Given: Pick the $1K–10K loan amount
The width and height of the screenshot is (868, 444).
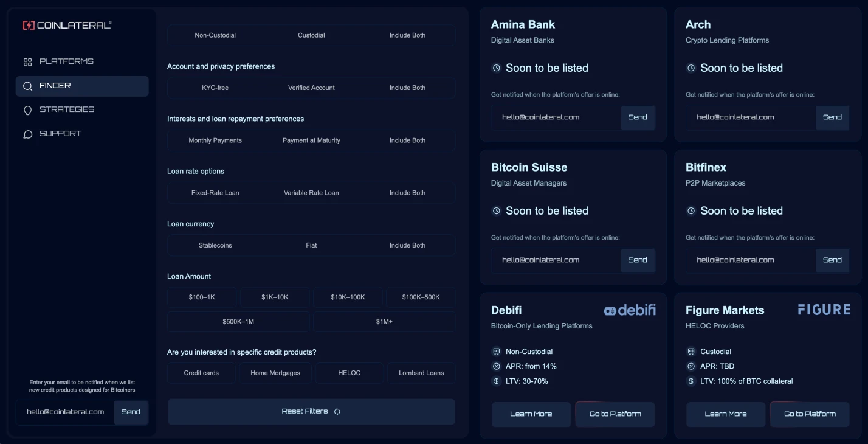Looking at the screenshot, I should point(275,297).
